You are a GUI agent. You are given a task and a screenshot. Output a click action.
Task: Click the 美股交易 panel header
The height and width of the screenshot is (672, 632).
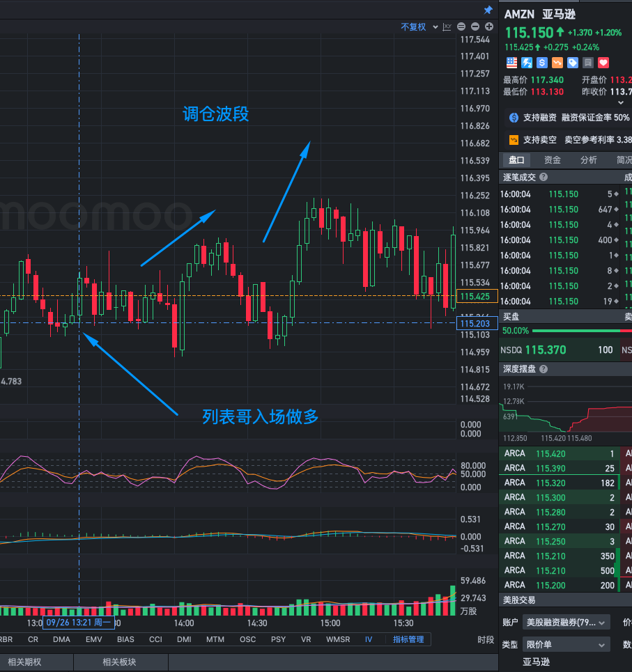tap(566, 600)
